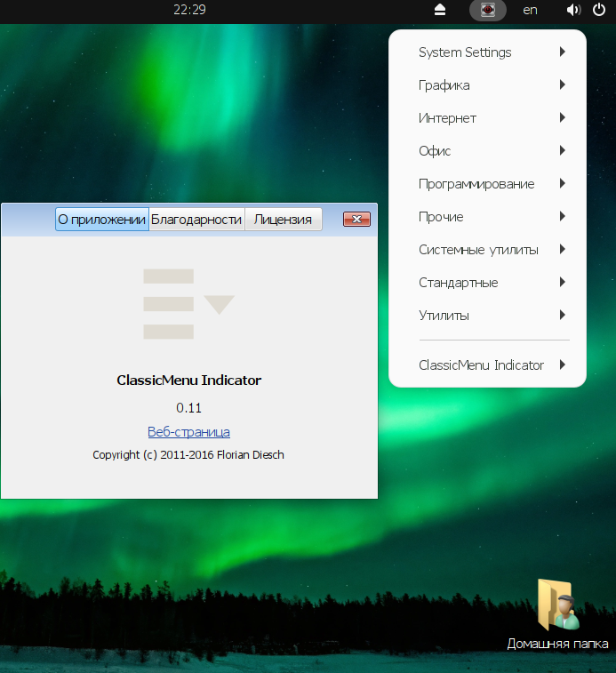Open the Прочие menu entry
This screenshot has width=616, height=673.
(487, 217)
